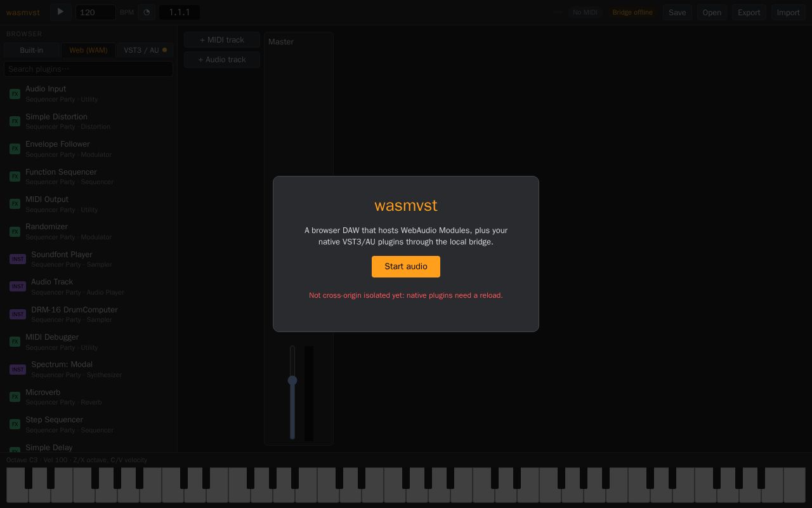Click the INST badge beside Soundfont Player

(18, 259)
